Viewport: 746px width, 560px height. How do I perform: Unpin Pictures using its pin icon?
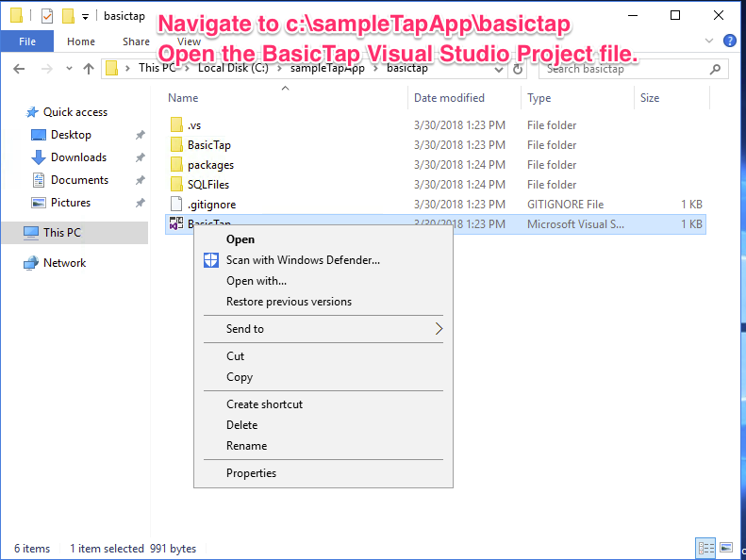[x=140, y=203]
